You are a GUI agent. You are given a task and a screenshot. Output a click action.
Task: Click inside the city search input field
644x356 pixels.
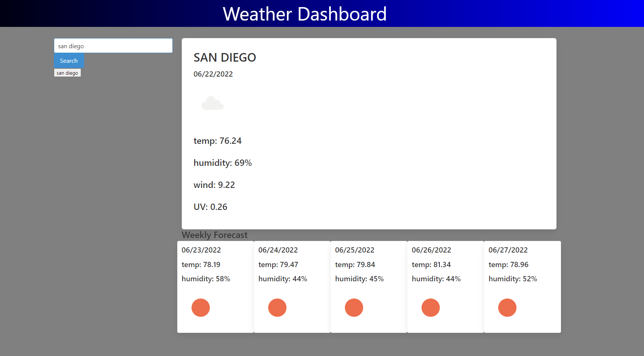tap(113, 46)
